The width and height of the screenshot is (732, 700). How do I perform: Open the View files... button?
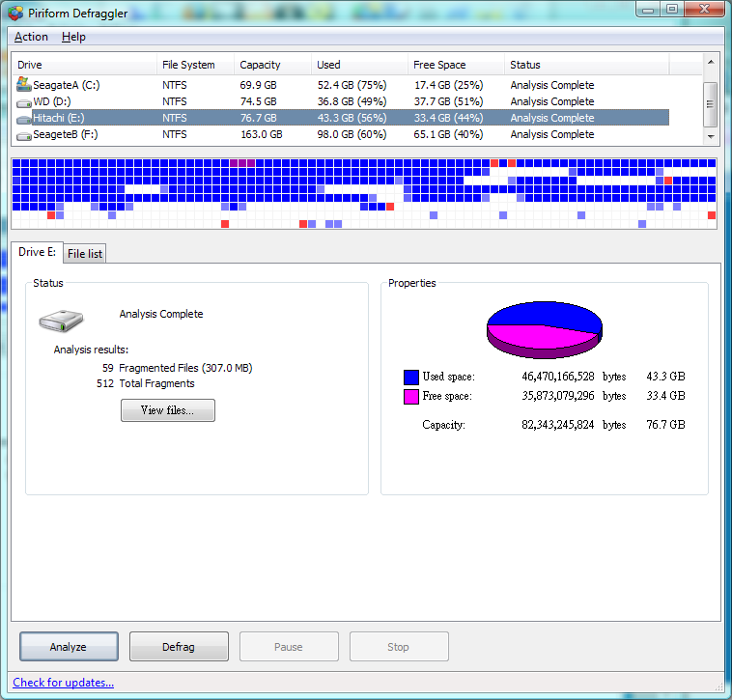click(168, 410)
